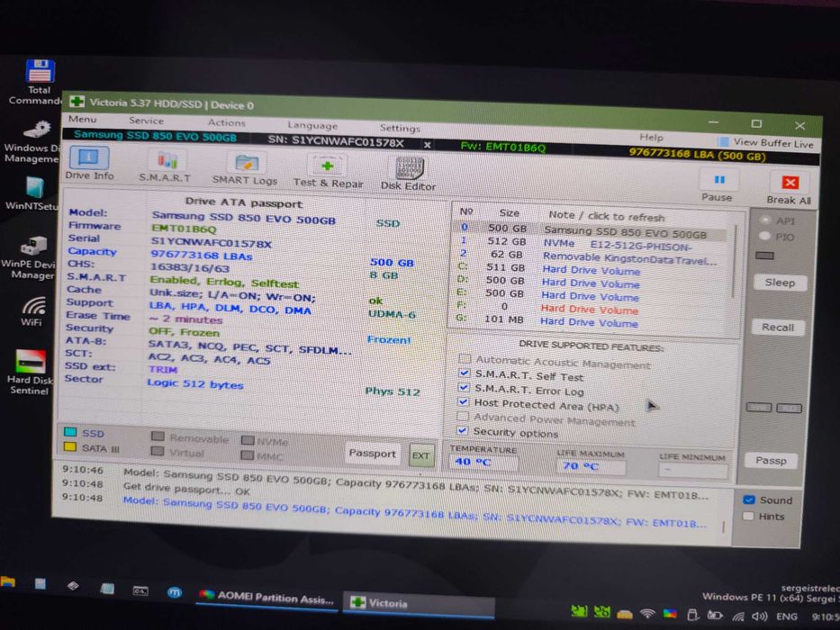The image size is (840, 630).
Task: Click the Sleep button
Action: pos(780,283)
